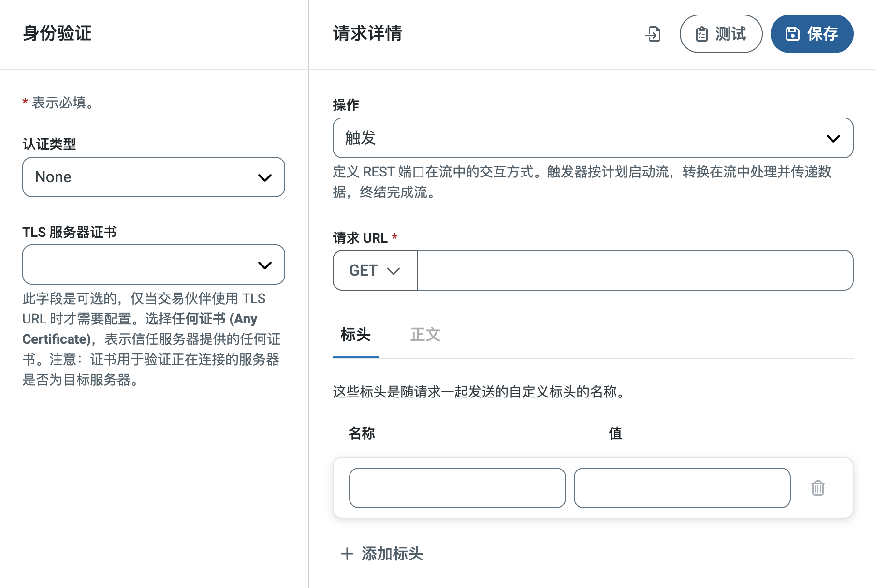The height and width of the screenshot is (588, 875).
Task: Click the chevron arrow in 认证类型 box
Action: click(264, 177)
